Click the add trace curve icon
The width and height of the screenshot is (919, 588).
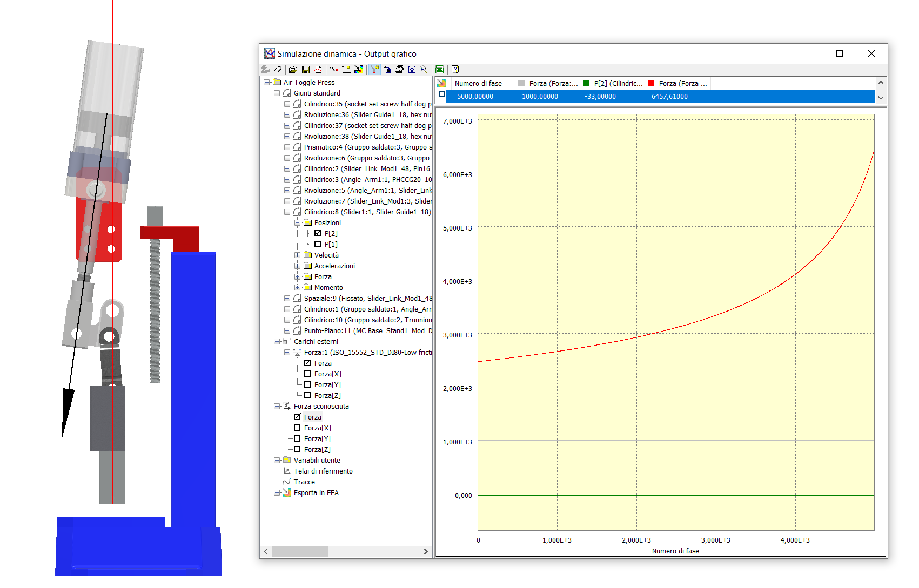(334, 69)
